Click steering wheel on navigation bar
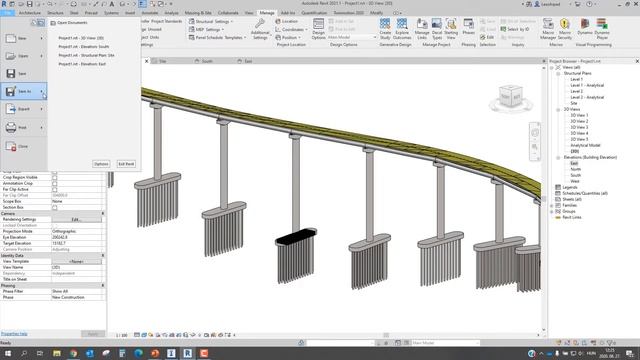The height and width of the screenshot is (360, 640). [535, 133]
